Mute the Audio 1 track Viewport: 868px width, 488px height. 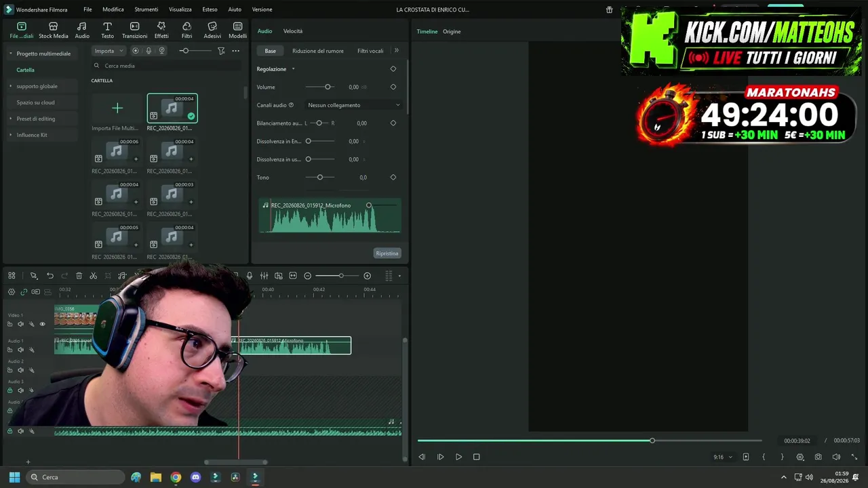[x=20, y=350]
